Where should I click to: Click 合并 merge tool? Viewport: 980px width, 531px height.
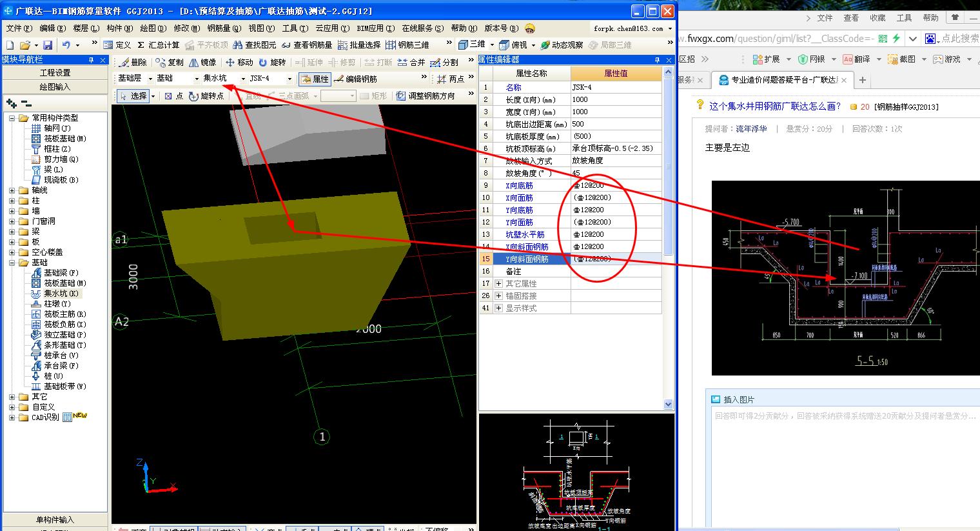tap(411, 63)
